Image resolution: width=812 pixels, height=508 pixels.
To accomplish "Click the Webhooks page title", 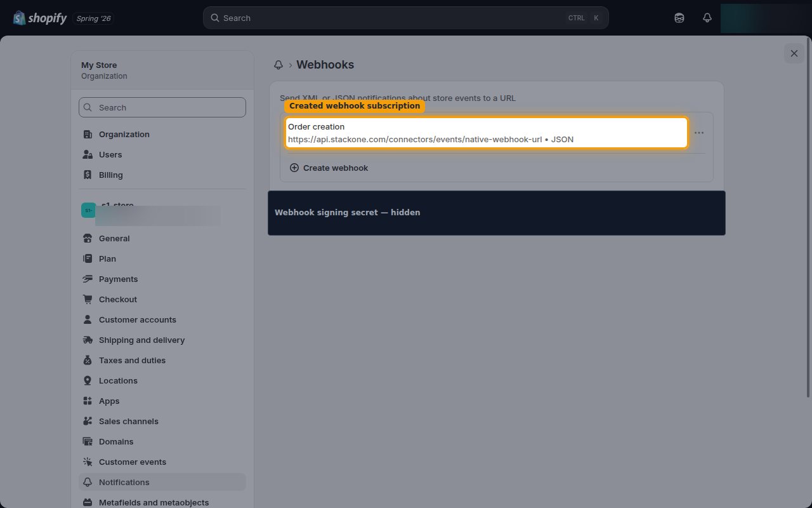I will (x=325, y=65).
